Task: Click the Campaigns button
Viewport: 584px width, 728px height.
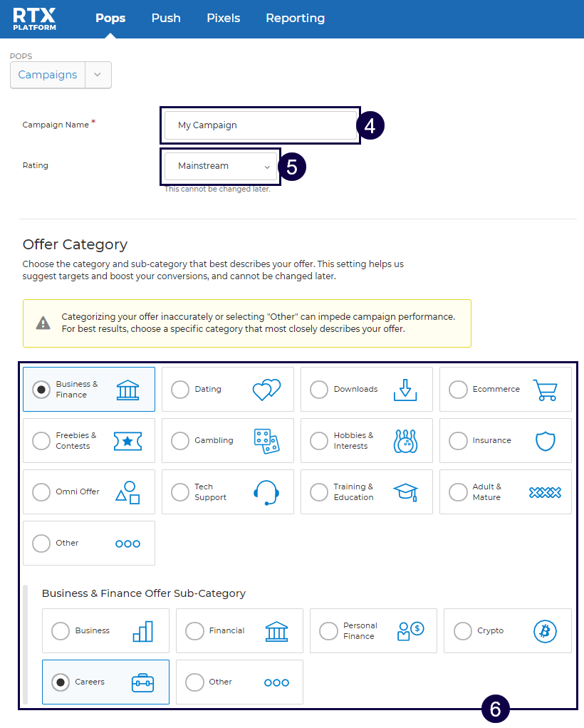Action: pos(48,75)
